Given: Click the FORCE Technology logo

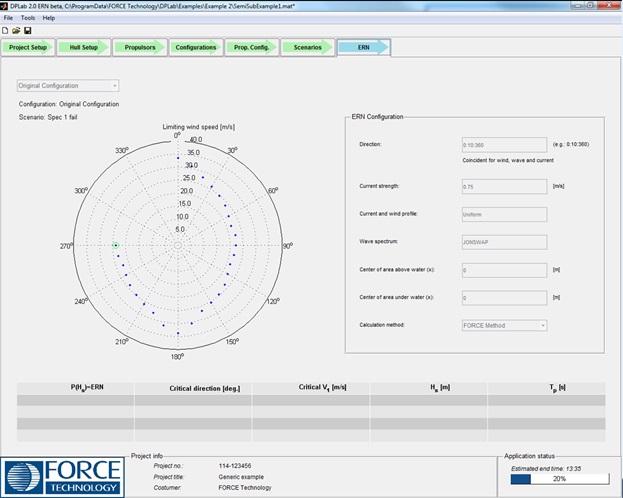Looking at the screenshot, I should [x=63, y=477].
